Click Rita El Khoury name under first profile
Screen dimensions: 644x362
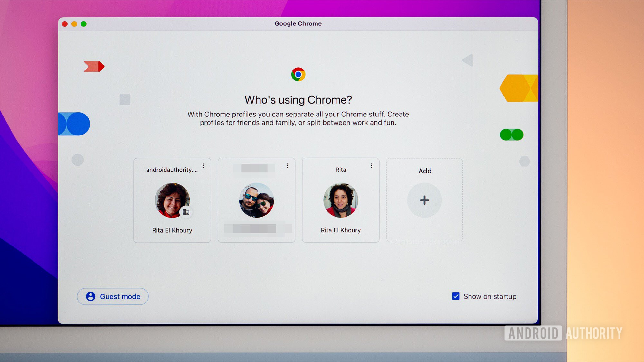coord(172,230)
